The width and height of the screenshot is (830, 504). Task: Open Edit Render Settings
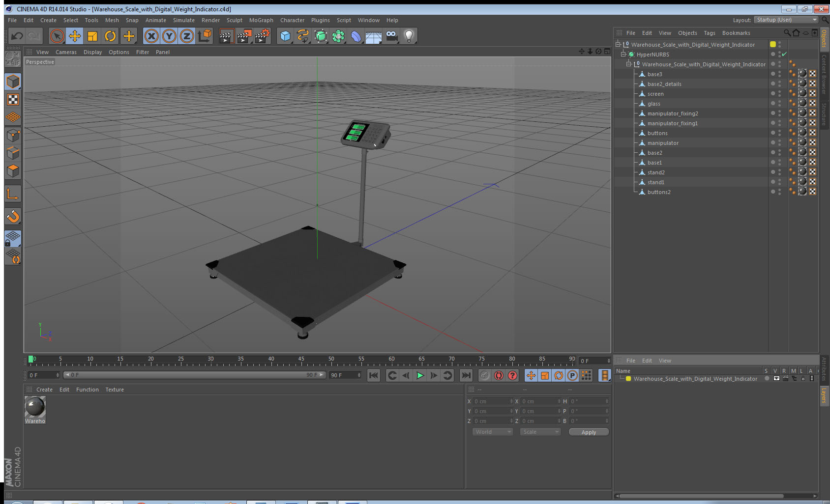pyautogui.click(x=263, y=36)
